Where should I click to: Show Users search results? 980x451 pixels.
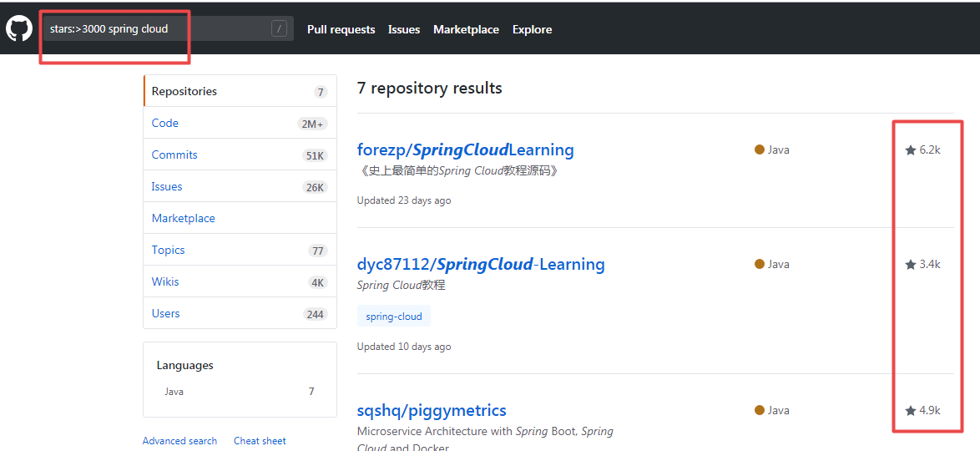(x=240, y=313)
